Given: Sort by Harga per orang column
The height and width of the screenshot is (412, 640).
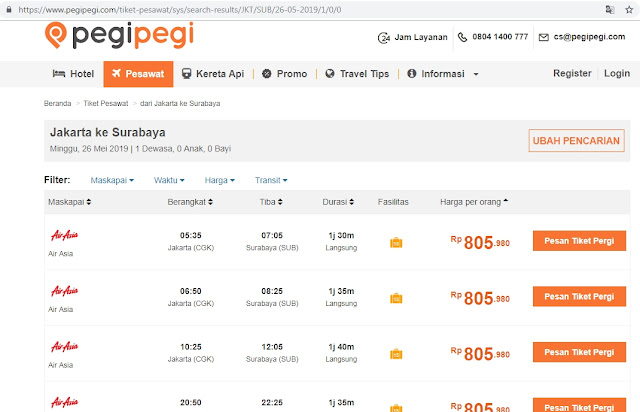Looking at the screenshot, I should pos(474,202).
